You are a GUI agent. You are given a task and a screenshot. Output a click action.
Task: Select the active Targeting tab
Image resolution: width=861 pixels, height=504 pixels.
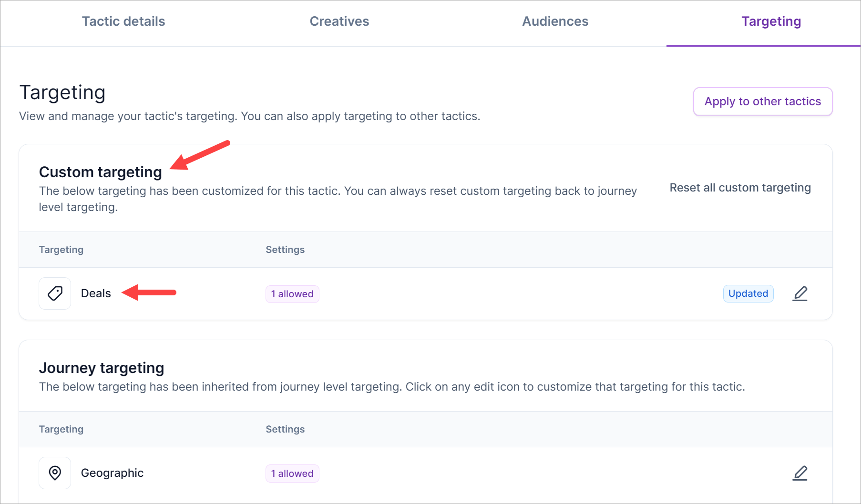click(771, 21)
